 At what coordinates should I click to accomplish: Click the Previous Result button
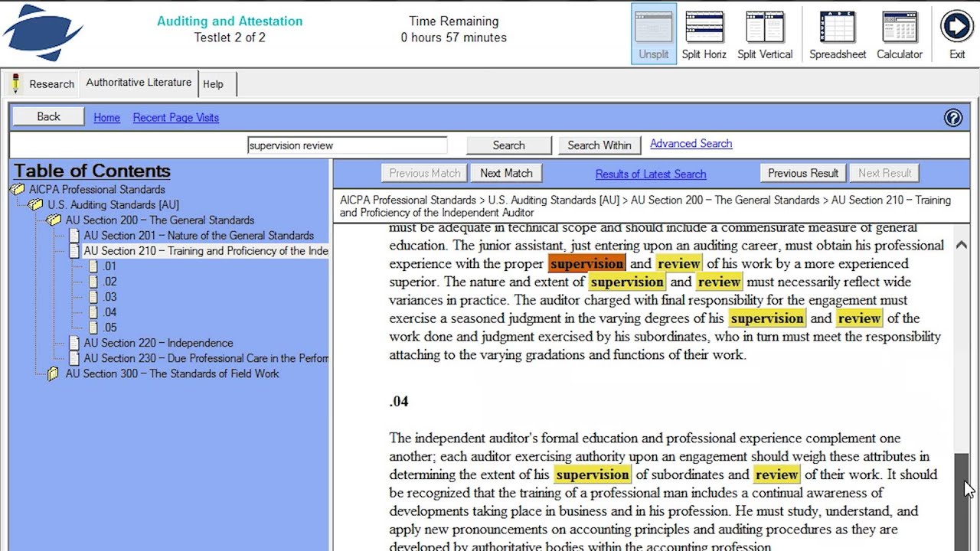[x=803, y=173]
